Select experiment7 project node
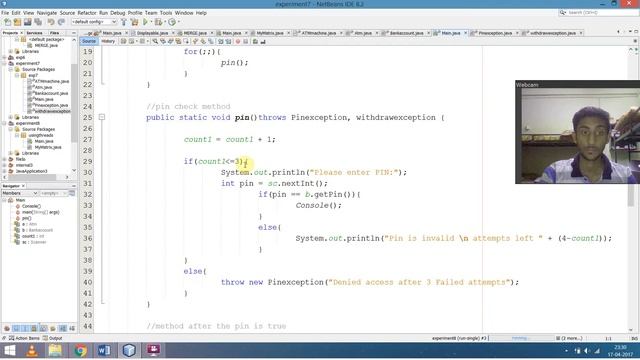The width and height of the screenshot is (640, 360). pos(27,63)
